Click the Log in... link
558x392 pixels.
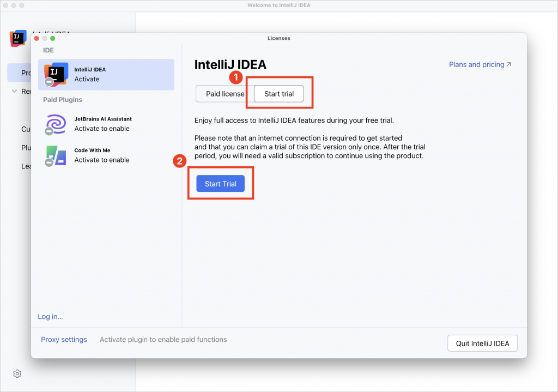click(x=50, y=317)
